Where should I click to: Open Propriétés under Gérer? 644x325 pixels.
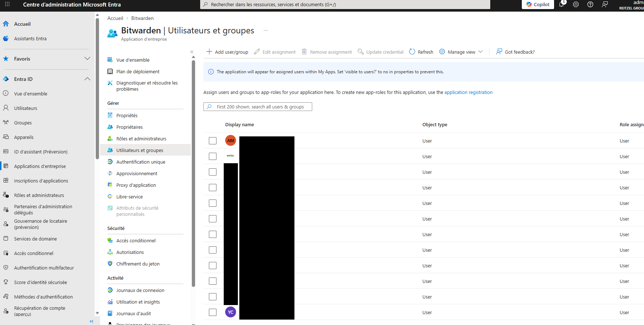click(127, 115)
